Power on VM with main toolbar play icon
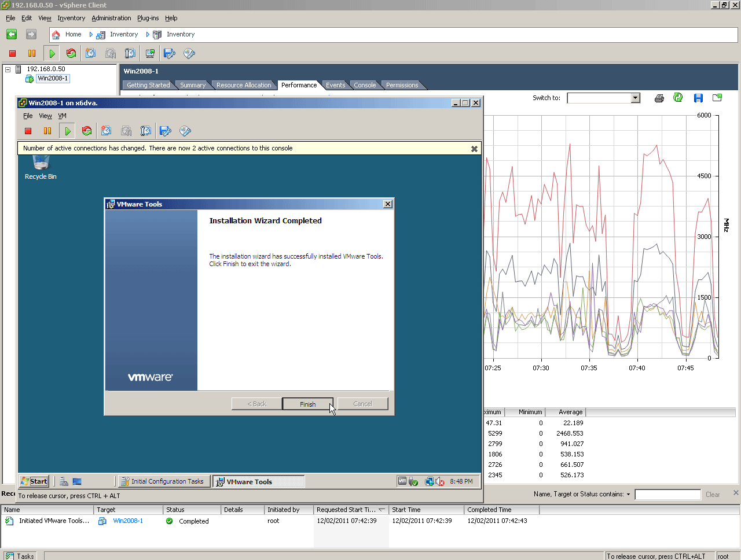This screenshot has height=560, width=741. pos(52,53)
